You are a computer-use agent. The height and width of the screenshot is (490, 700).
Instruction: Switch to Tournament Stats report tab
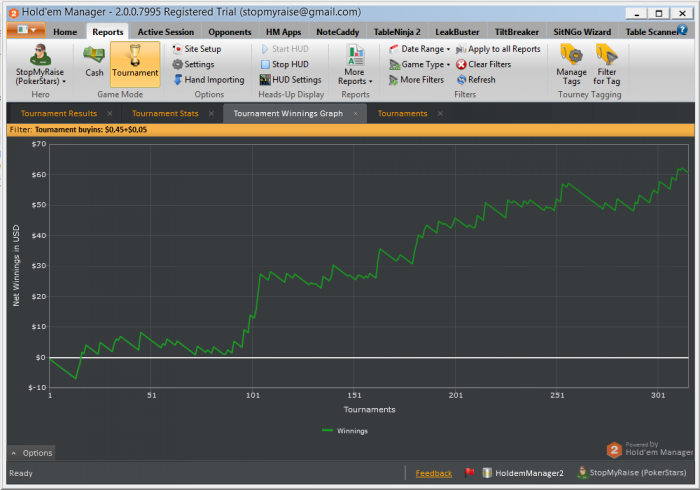point(165,114)
